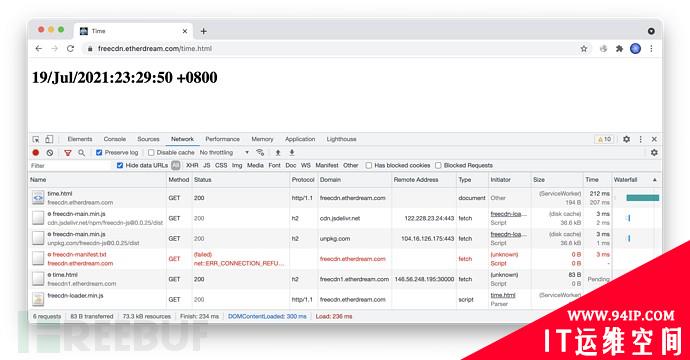This screenshot has height=360, width=690.
Task: Open Network panel settings gear
Action: click(654, 152)
